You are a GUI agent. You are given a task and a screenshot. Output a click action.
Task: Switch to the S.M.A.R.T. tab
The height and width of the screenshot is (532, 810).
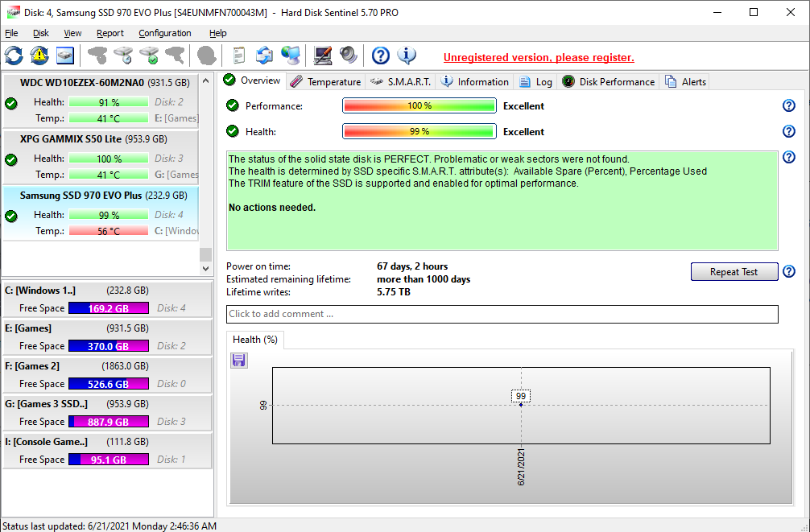click(400, 81)
